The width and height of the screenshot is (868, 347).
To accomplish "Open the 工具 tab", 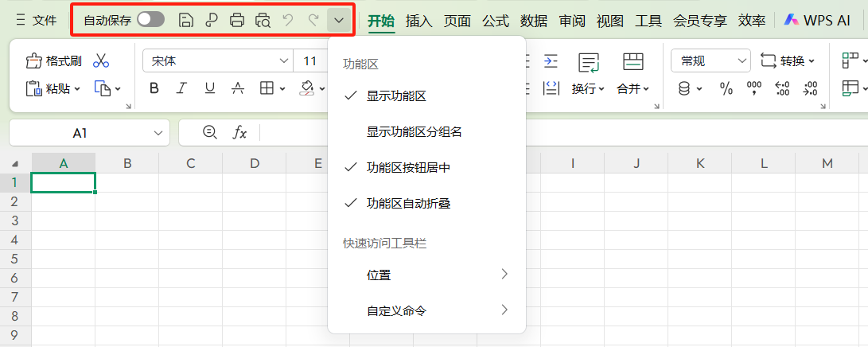I will coord(648,21).
